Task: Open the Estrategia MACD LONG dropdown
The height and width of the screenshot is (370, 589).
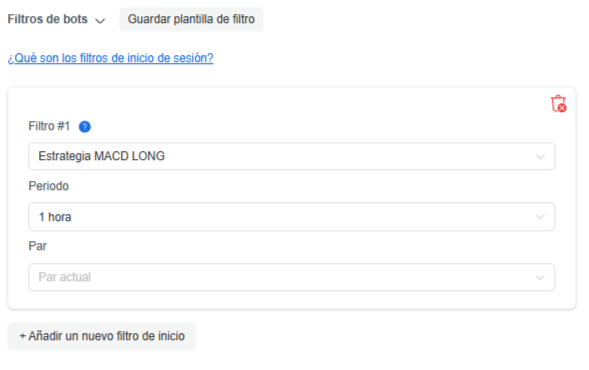Action: (x=291, y=156)
